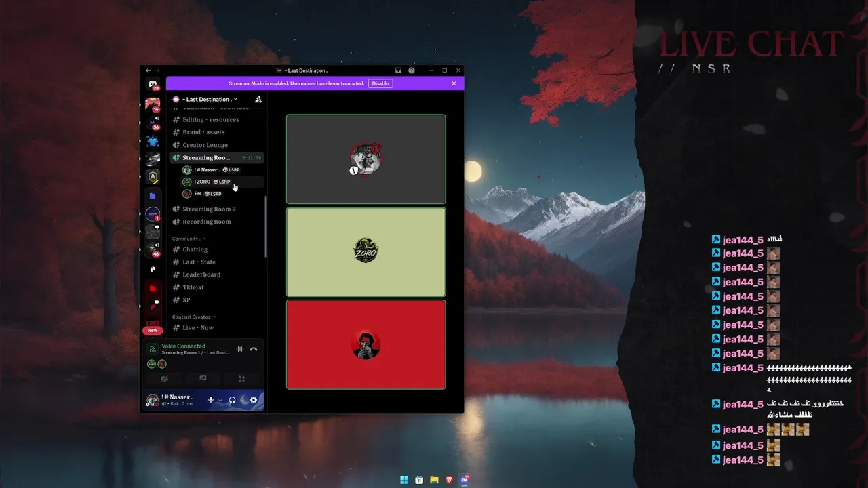Open the Editing · resources channel
The width and height of the screenshot is (868, 488).
coord(216,119)
